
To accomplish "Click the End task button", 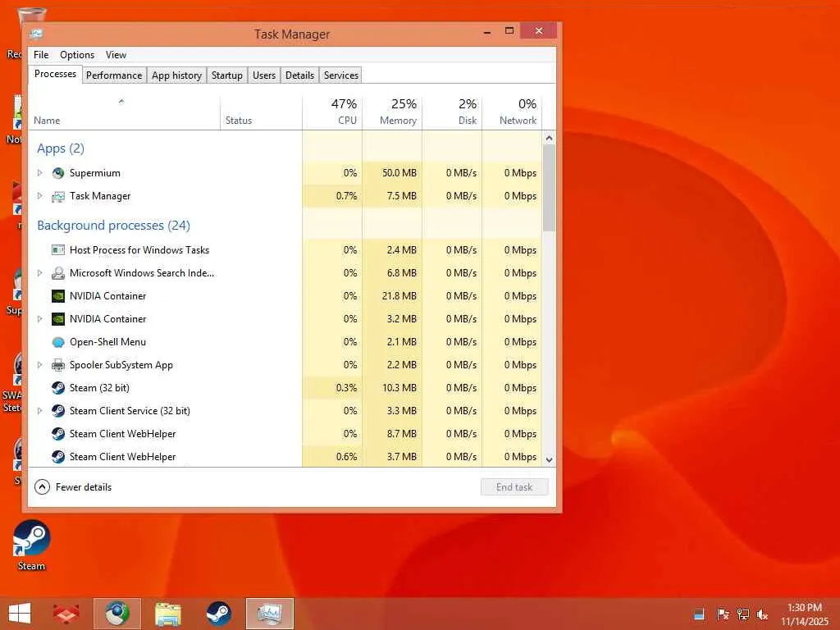I will click(514, 487).
